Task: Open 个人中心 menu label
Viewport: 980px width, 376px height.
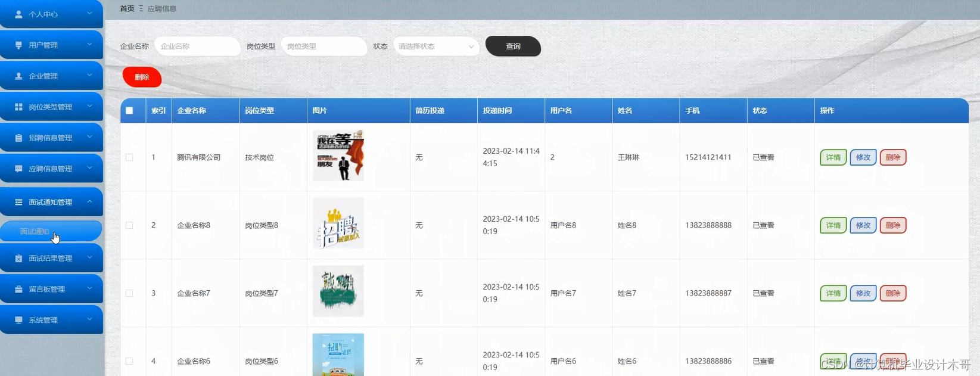Action: tap(43, 14)
